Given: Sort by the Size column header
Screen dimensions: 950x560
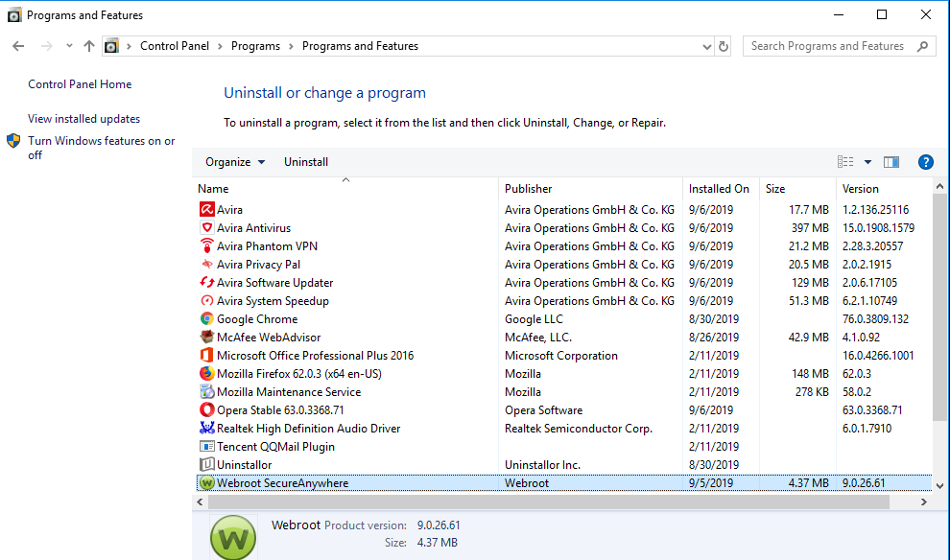Looking at the screenshot, I should (x=798, y=188).
